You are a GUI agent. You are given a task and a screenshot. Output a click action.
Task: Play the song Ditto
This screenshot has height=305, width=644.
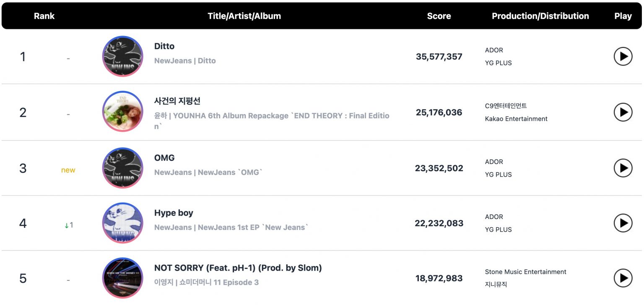pos(623,56)
